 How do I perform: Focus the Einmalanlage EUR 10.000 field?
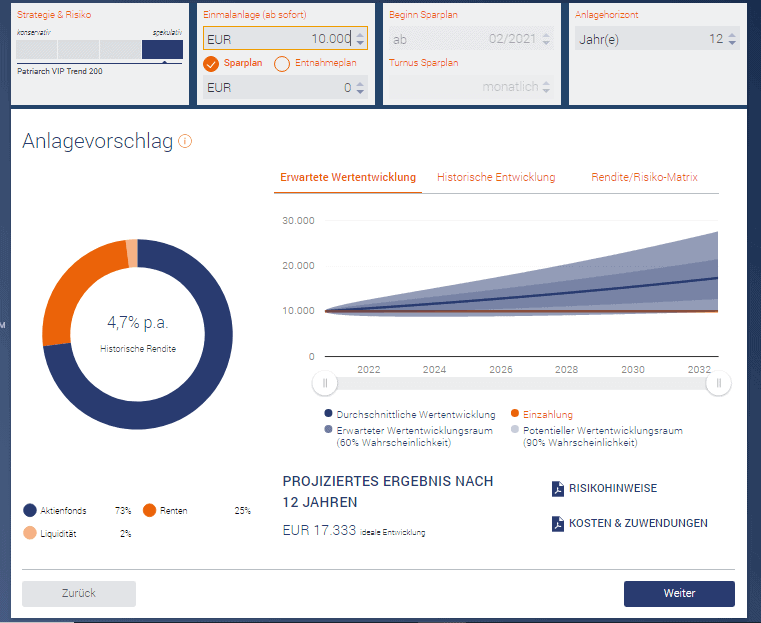285,38
